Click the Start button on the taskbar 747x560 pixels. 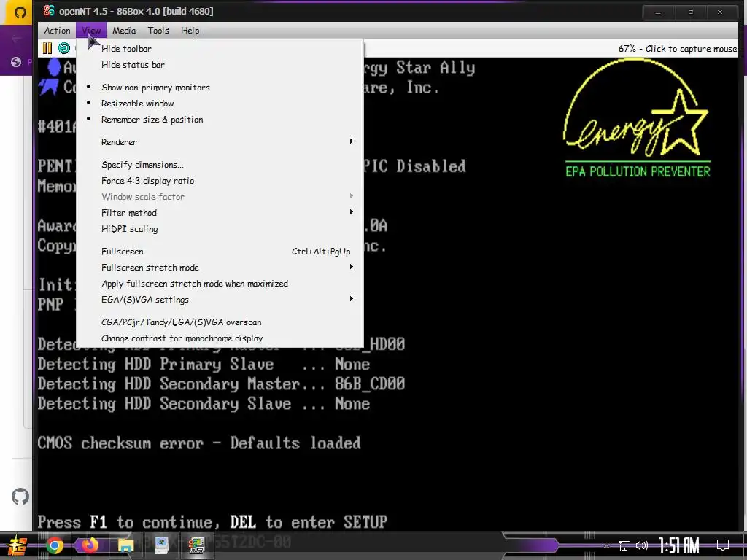pos(17,545)
